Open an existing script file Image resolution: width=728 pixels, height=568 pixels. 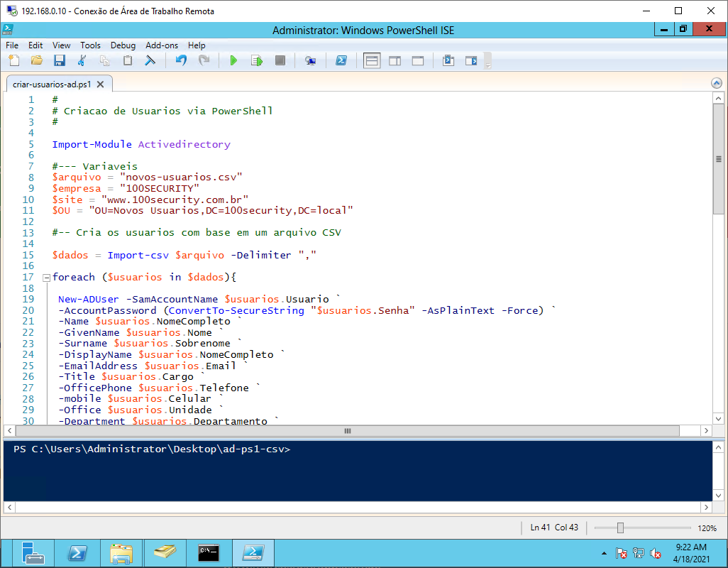(x=36, y=60)
